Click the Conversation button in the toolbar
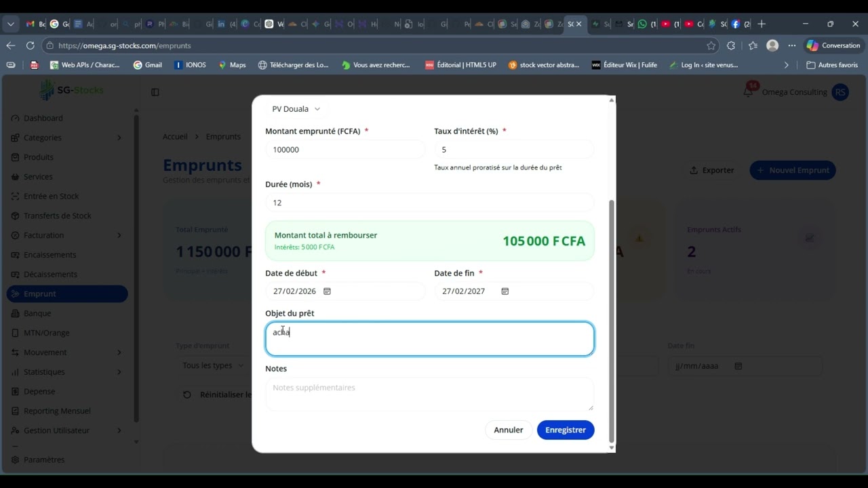Screen dimensions: 868x488 pos(833,45)
